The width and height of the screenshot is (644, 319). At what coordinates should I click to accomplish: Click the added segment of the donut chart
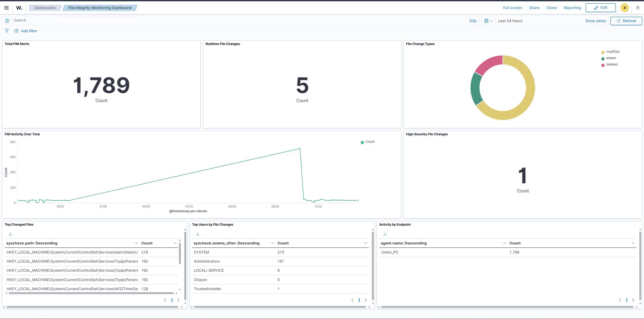tap(475, 88)
